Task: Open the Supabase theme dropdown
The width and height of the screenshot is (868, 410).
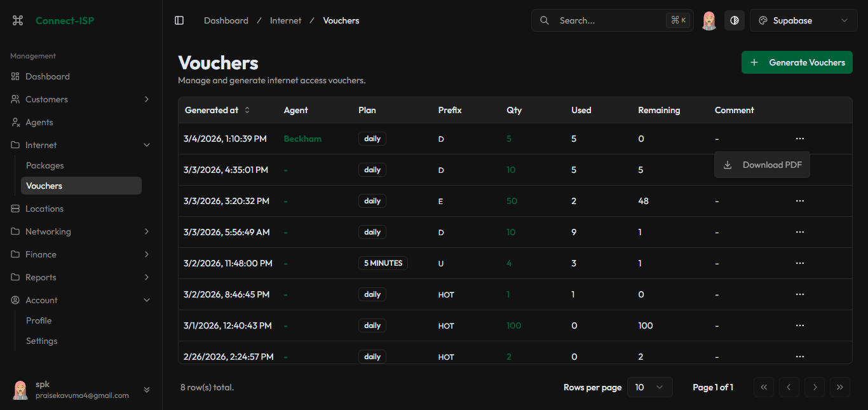Action: [803, 20]
